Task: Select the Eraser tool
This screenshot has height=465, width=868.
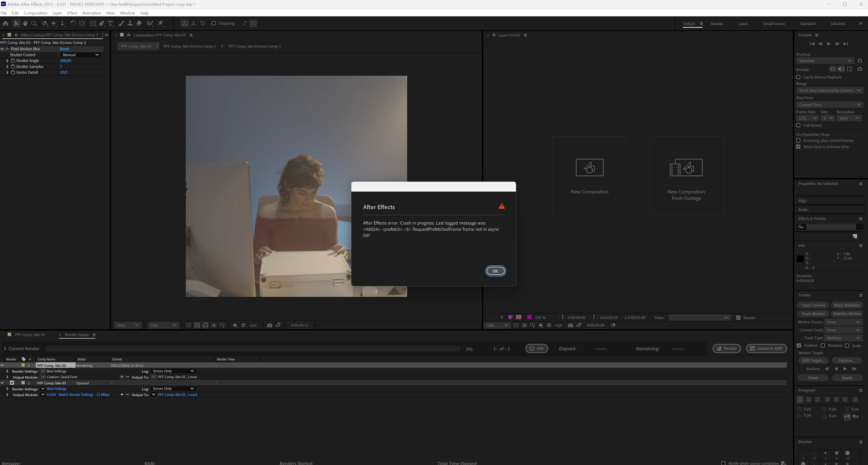Action: (x=139, y=23)
